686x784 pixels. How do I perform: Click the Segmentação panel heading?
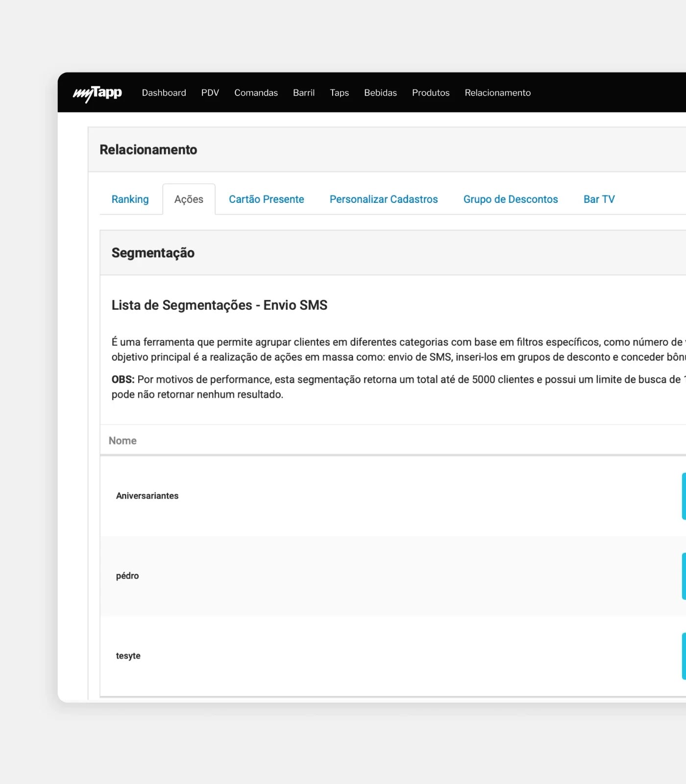coord(153,253)
